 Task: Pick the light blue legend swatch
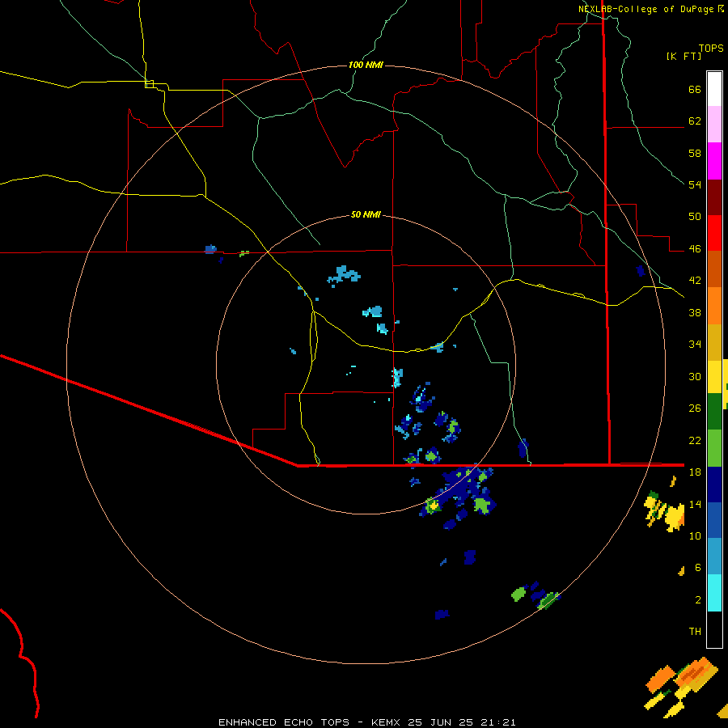tap(714, 557)
